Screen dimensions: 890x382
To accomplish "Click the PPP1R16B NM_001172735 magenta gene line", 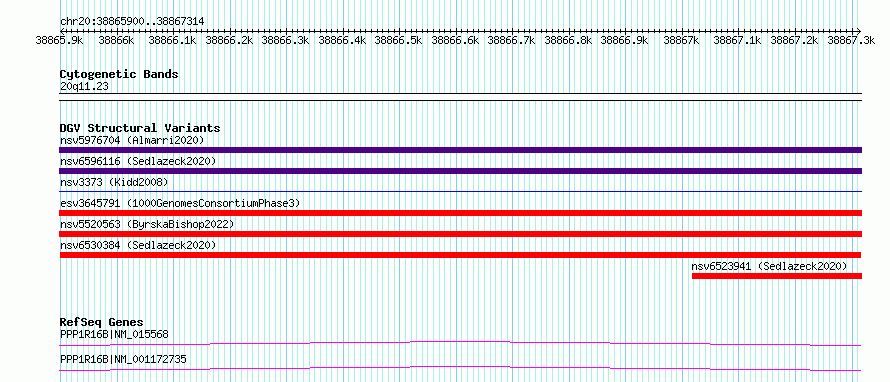I will (460, 368).
